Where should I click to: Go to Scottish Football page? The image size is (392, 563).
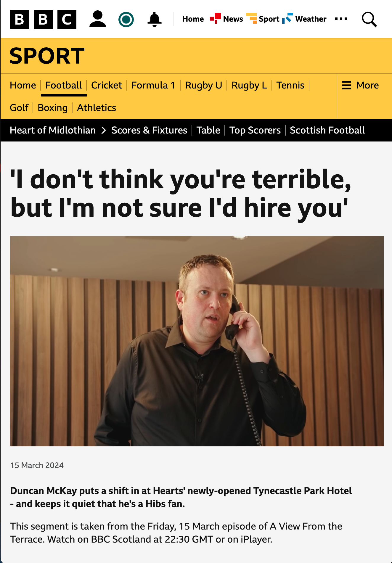coord(327,130)
